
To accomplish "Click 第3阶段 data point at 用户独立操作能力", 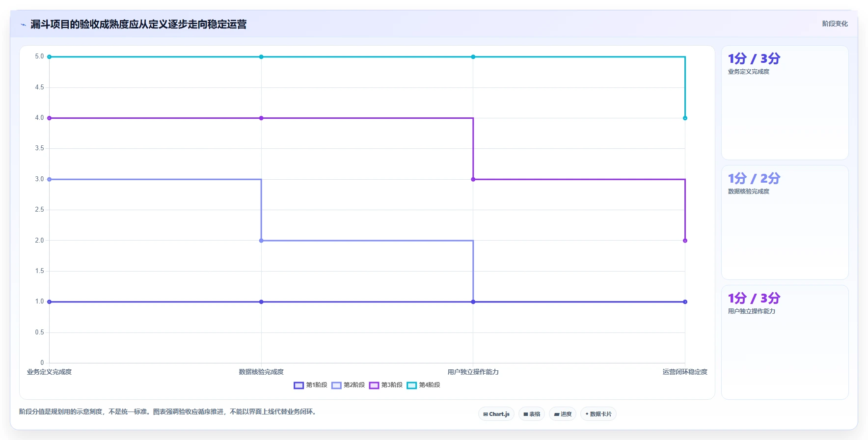I will tap(473, 179).
